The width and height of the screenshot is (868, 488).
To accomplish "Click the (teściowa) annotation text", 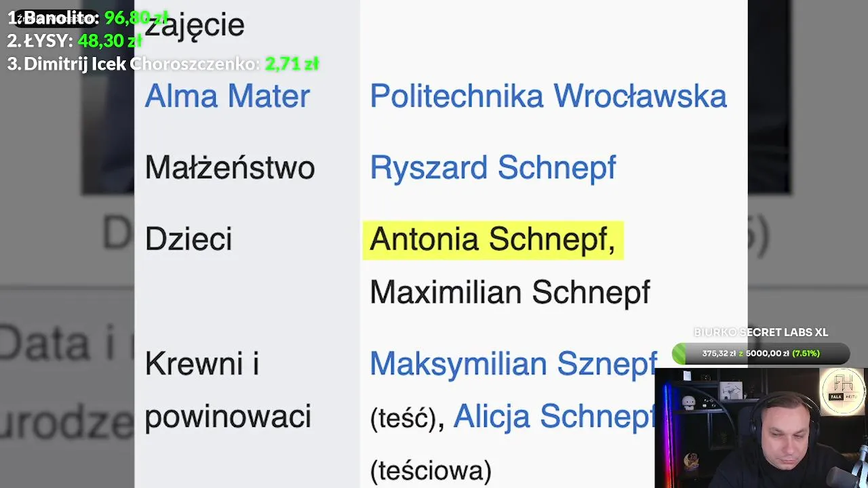I will 431,470.
